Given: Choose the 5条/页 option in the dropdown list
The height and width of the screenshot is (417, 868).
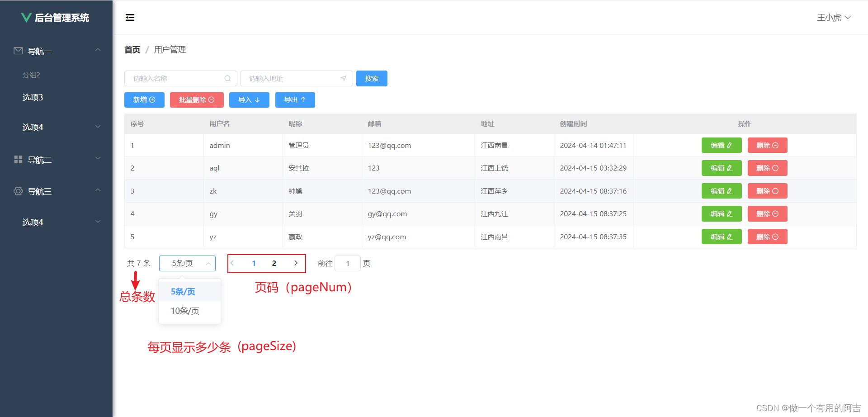Looking at the screenshot, I should tap(190, 292).
